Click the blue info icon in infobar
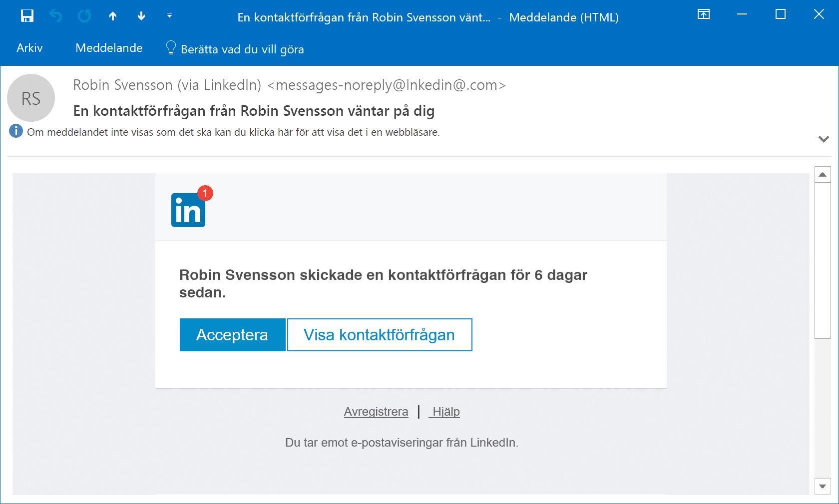This screenshot has width=839, height=504. pos(16,131)
